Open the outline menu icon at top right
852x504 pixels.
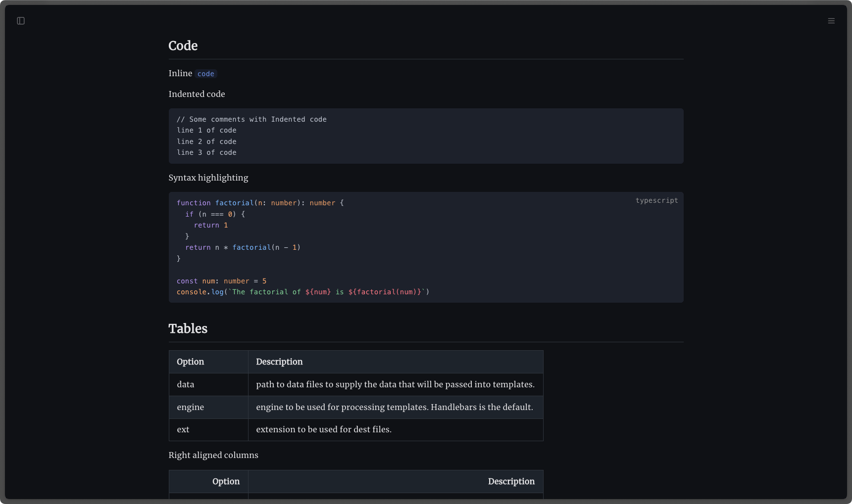coord(831,21)
